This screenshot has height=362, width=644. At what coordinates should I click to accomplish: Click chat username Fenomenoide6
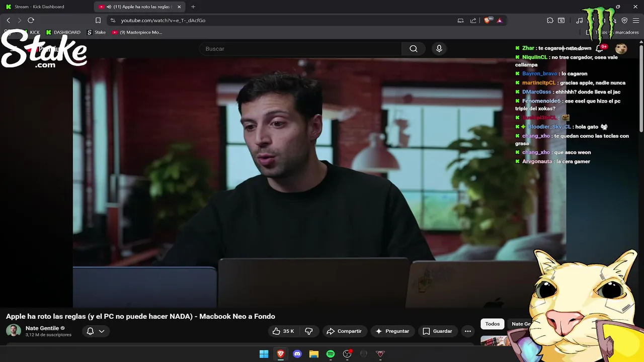point(541,101)
